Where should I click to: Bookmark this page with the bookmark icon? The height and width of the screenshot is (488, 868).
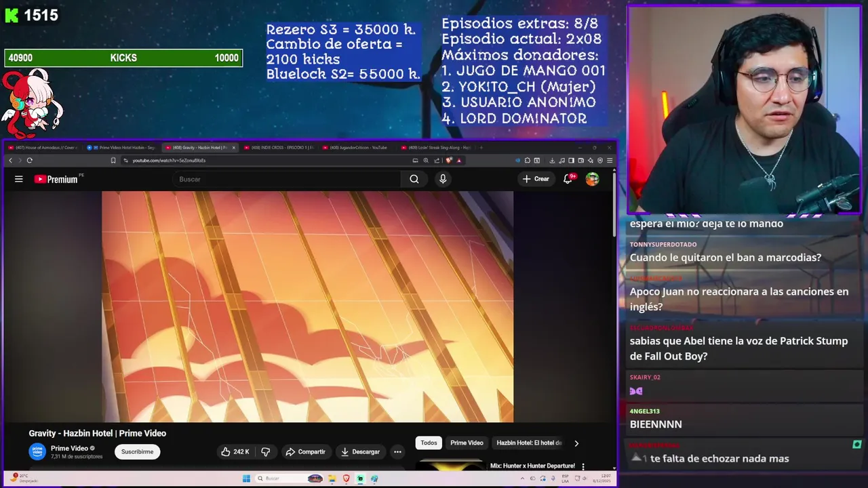click(x=113, y=161)
